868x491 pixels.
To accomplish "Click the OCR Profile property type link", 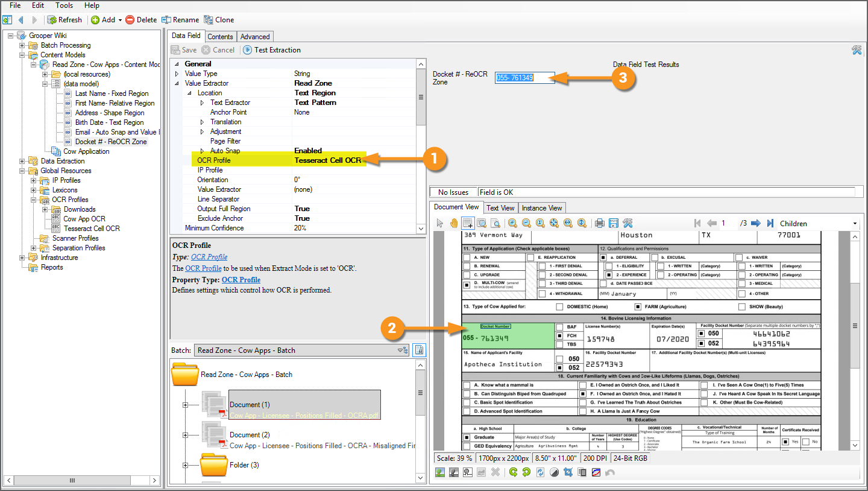I will [241, 280].
